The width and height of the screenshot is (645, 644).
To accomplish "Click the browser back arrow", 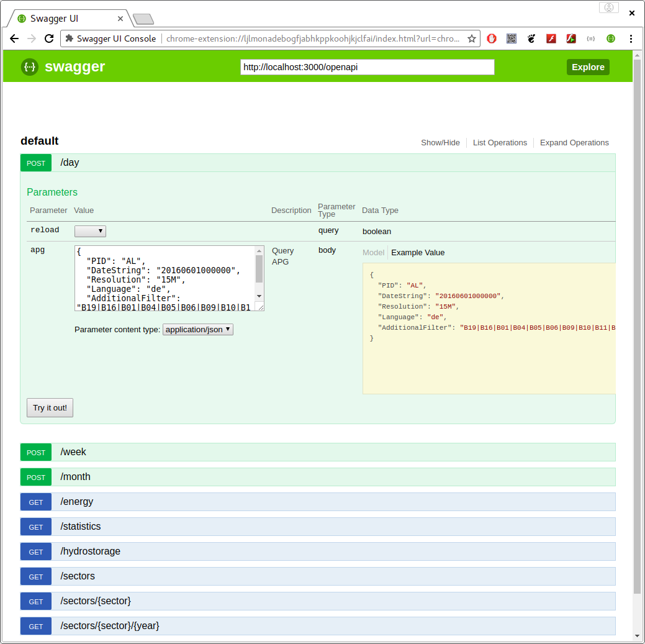I will click(14, 39).
